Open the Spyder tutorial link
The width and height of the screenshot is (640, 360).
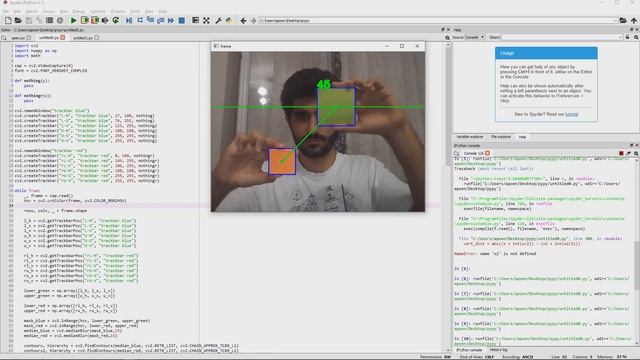[571, 114]
